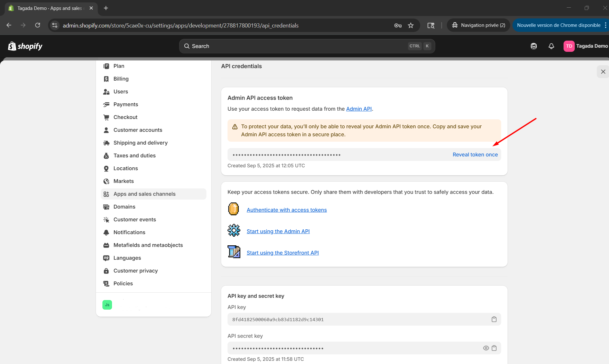
Task: Open Checkout settings
Action: [154, 117]
